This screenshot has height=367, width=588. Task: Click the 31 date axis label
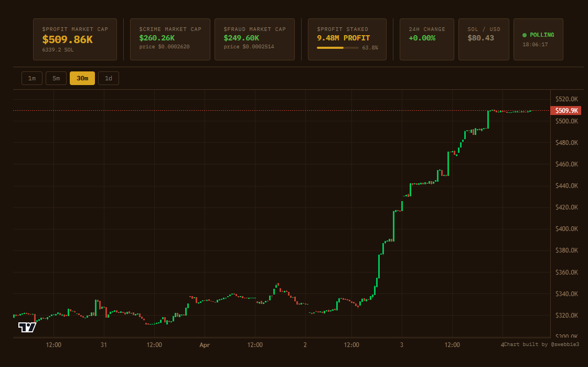click(x=104, y=345)
